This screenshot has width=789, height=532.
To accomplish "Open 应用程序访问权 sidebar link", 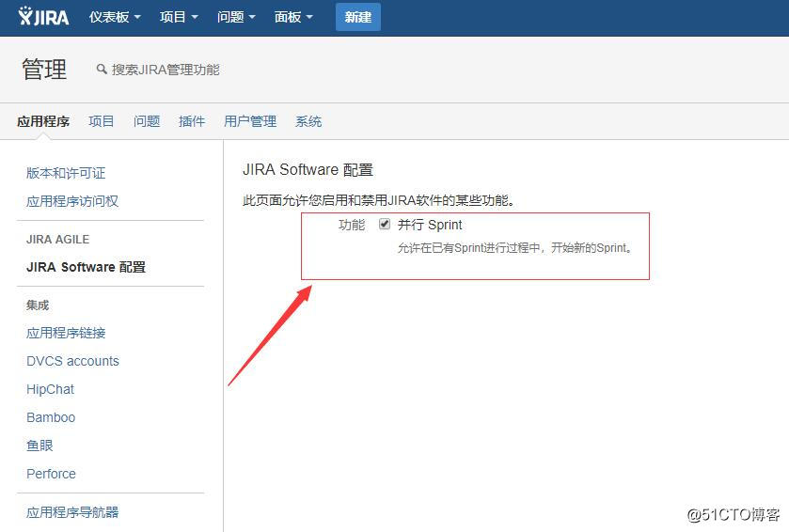I will point(72,201).
